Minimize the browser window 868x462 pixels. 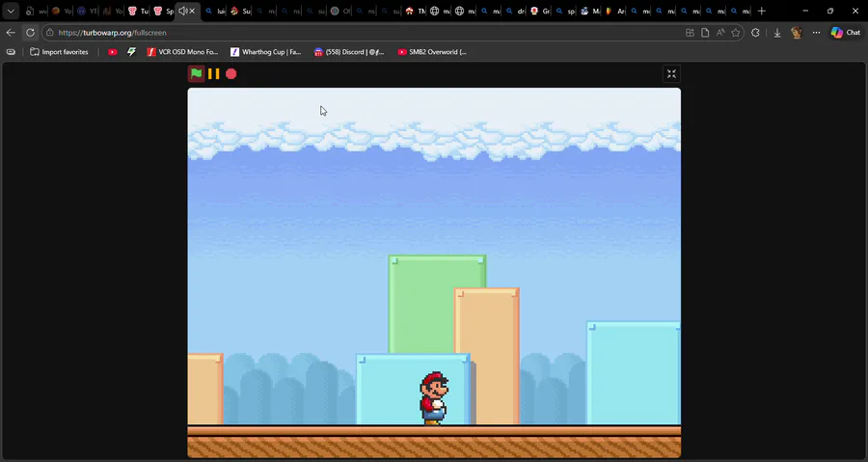click(x=805, y=11)
